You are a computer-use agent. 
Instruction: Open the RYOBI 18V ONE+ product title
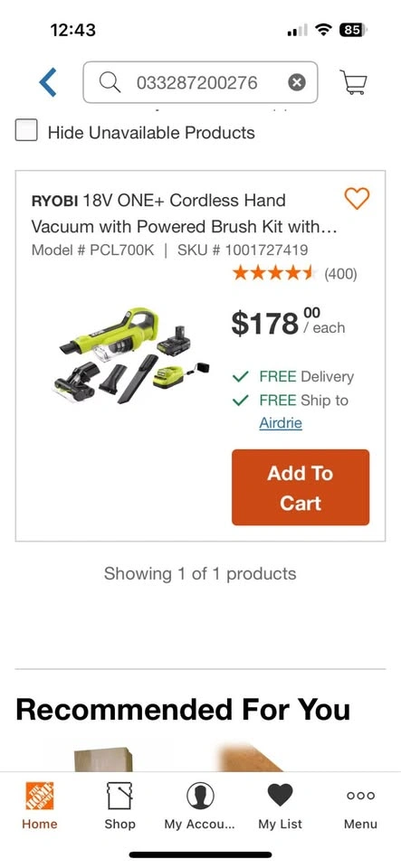click(185, 213)
